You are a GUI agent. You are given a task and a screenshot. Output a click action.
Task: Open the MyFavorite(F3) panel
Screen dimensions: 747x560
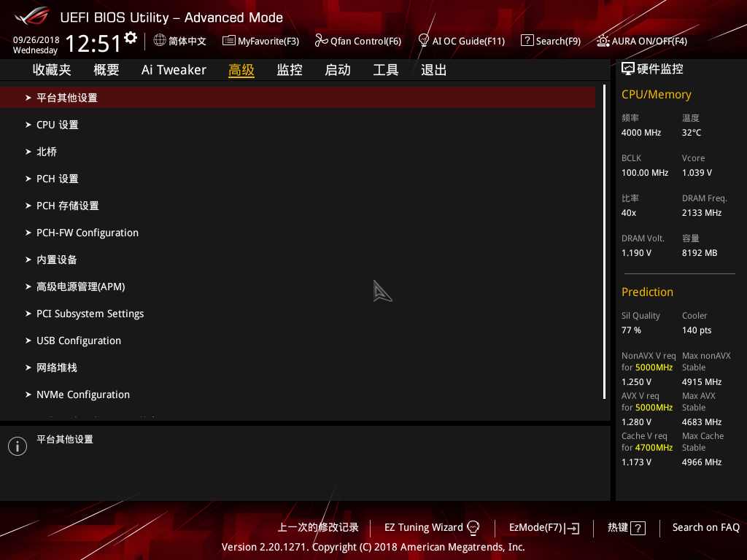coord(260,41)
